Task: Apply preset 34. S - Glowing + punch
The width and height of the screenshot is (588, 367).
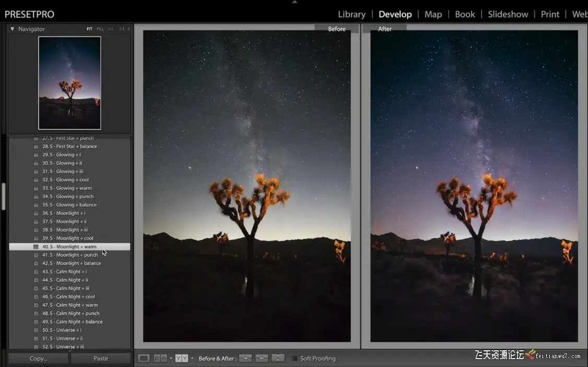Action: pos(70,196)
